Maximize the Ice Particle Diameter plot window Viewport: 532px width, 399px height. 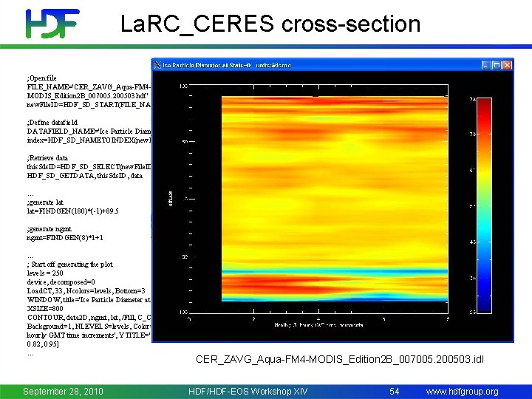click(497, 65)
